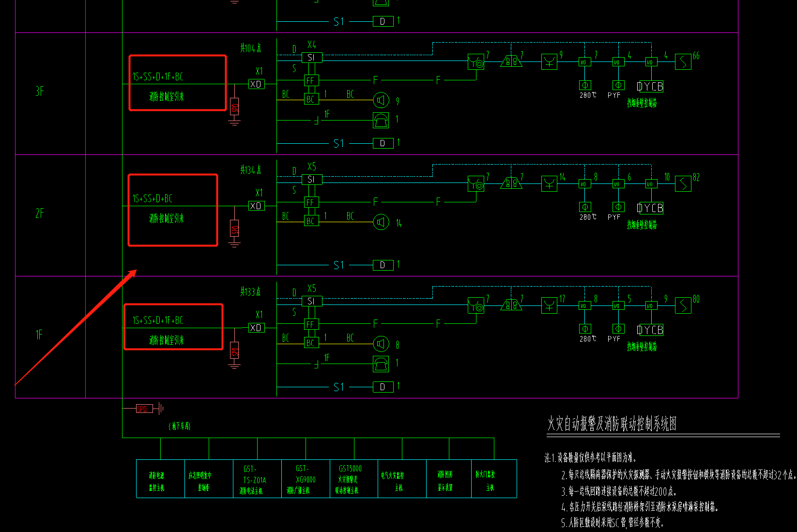Click 消防控制室引来 text on 1F row
797x532 pixels.
[x=167, y=340]
